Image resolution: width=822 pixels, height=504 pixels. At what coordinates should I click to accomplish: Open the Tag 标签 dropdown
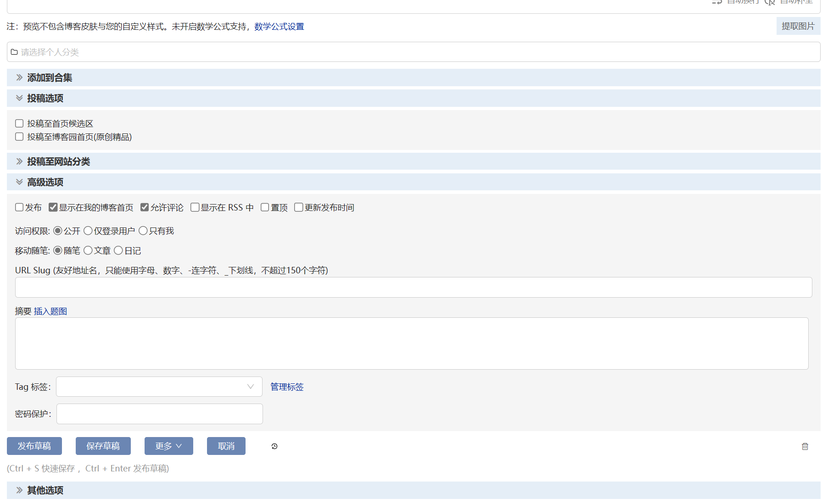(x=159, y=387)
